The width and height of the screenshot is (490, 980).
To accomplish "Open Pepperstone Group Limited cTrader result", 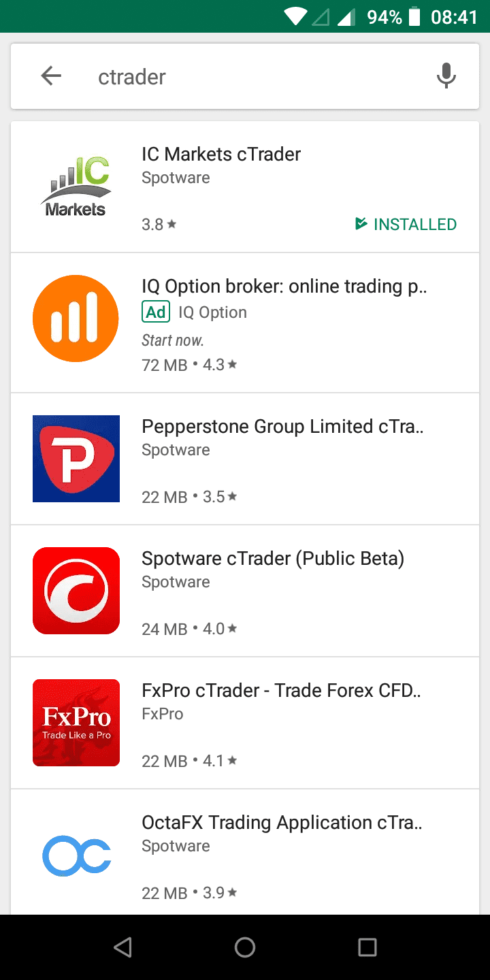I will pyautogui.click(x=282, y=427).
